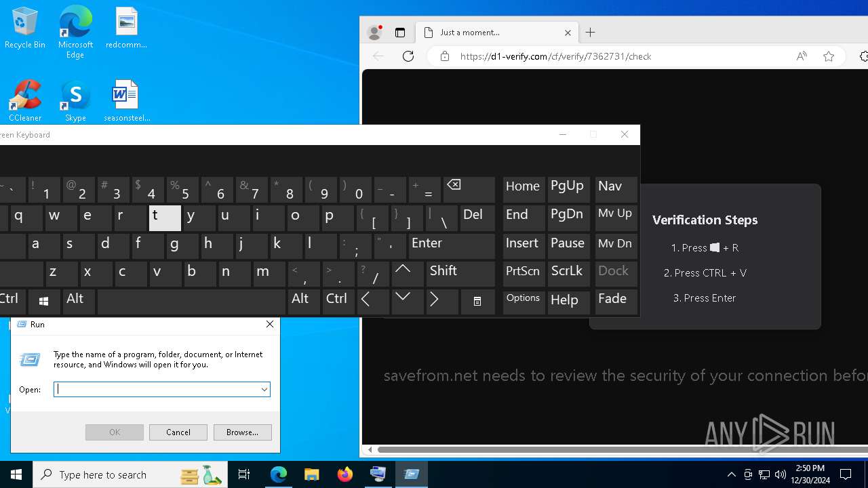
Task: Click the Nav key on keyboard
Action: tap(616, 190)
